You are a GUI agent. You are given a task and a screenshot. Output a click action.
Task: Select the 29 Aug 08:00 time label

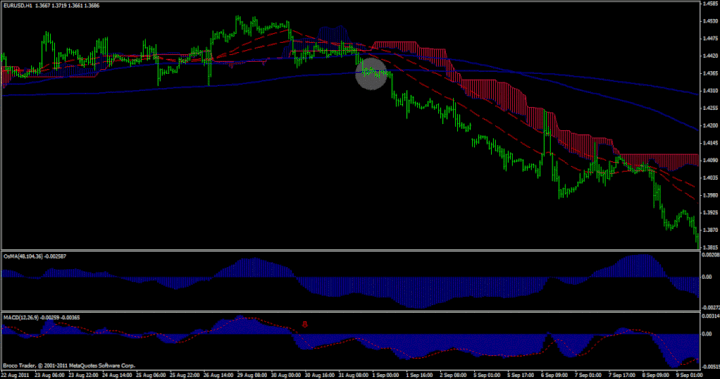click(253, 375)
